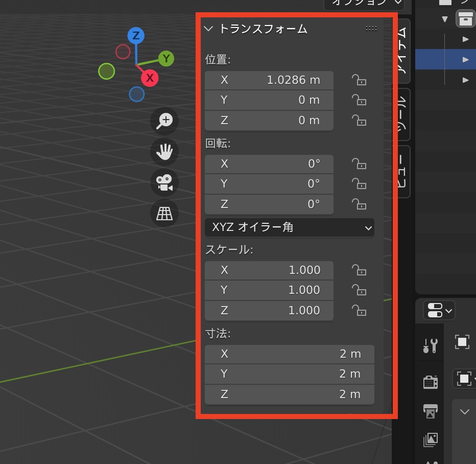Switch to the ビュー sidebar tab
The height and width of the screenshot is (464, 476).
click(x=403, y=172)
